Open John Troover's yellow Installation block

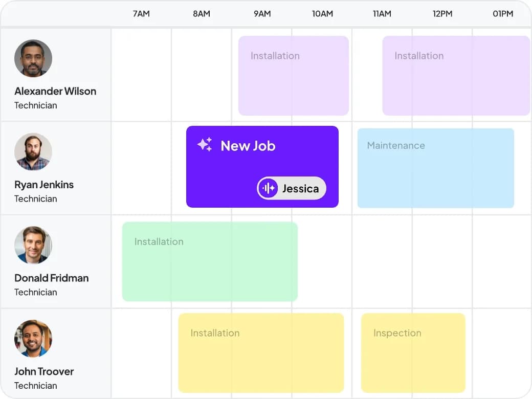pyautogui.click(x=261, y=353)
